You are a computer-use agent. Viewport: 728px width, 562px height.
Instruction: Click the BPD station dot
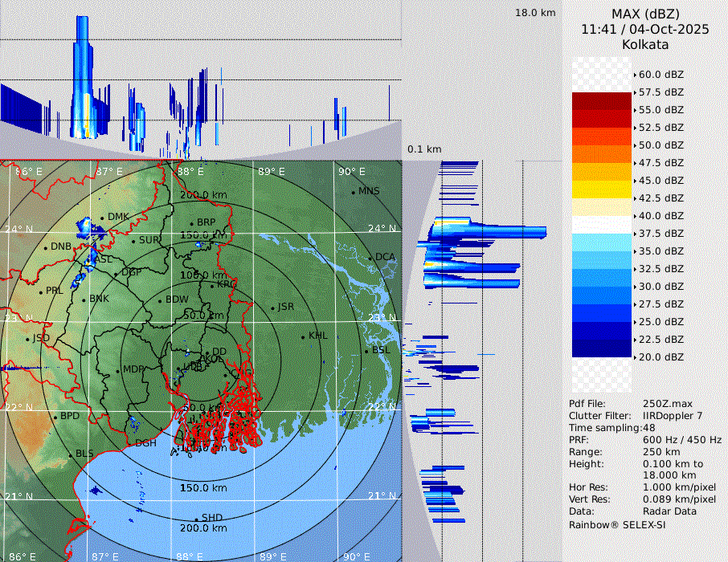(x=55, y=417)
